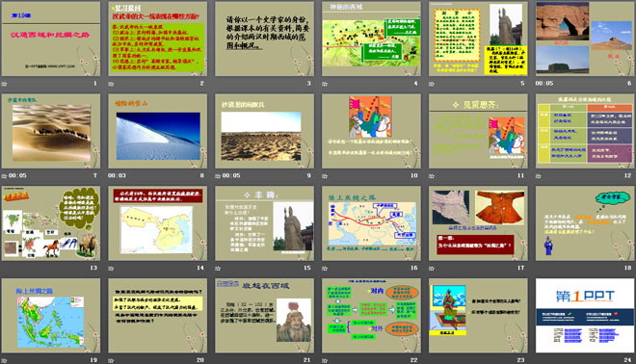Select slide 6 thumbnail with three landscape photos

(x=585, y=39)
